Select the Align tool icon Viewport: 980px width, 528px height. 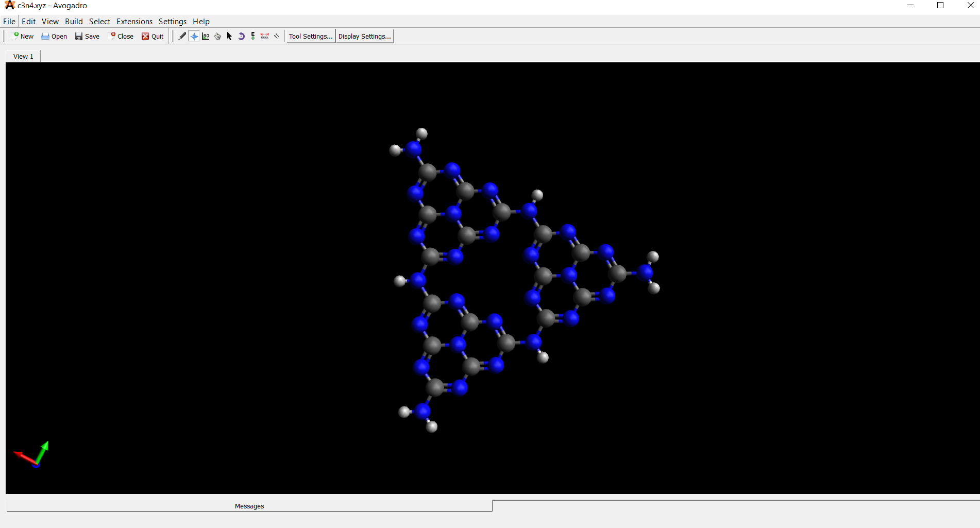(277, 36)
